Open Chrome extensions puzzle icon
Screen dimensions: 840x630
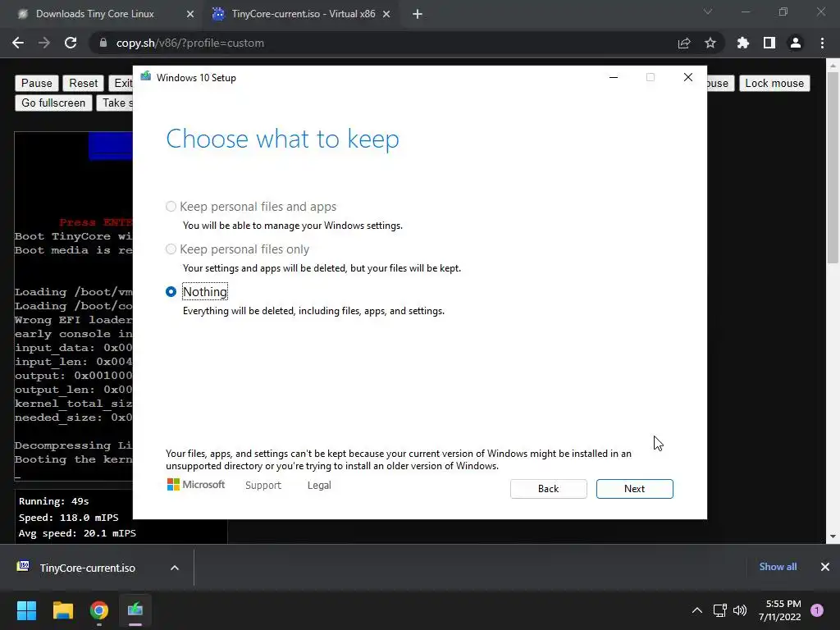click(742, 43)
